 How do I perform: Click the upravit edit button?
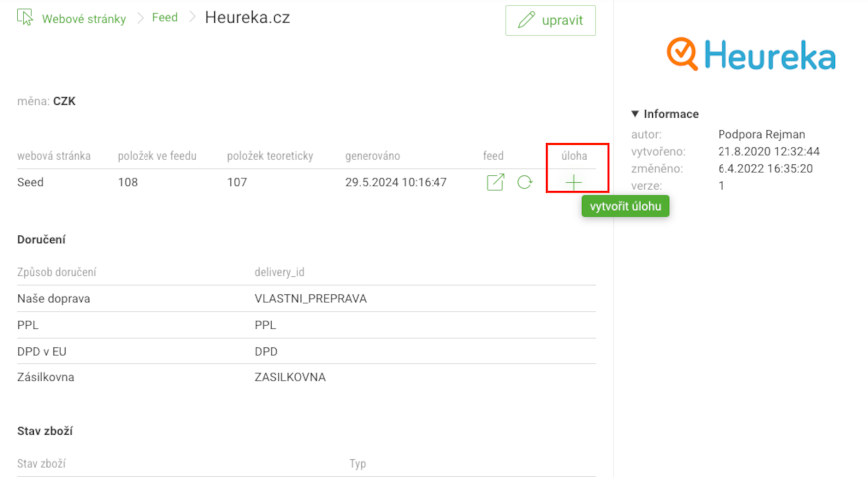pyautogui.click(x=550, y=21)
